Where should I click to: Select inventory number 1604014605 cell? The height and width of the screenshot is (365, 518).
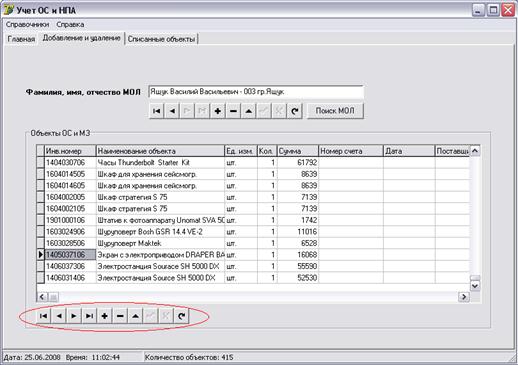coord(70,185)
